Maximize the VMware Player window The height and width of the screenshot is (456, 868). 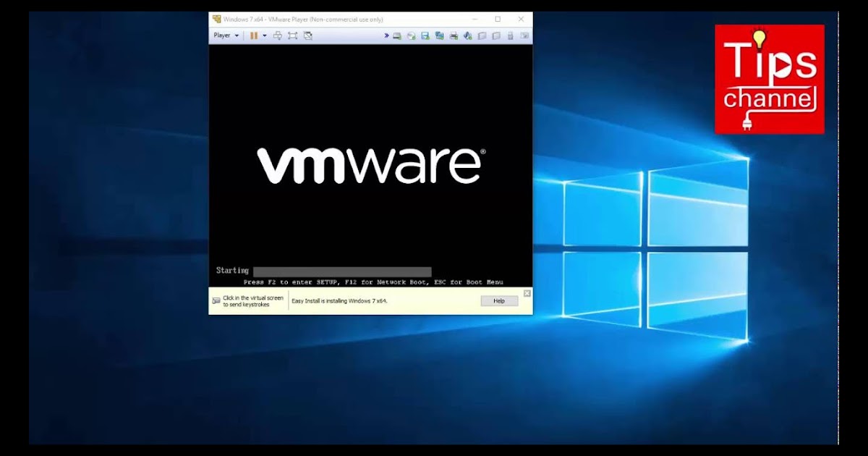click(x=498, y=20)
